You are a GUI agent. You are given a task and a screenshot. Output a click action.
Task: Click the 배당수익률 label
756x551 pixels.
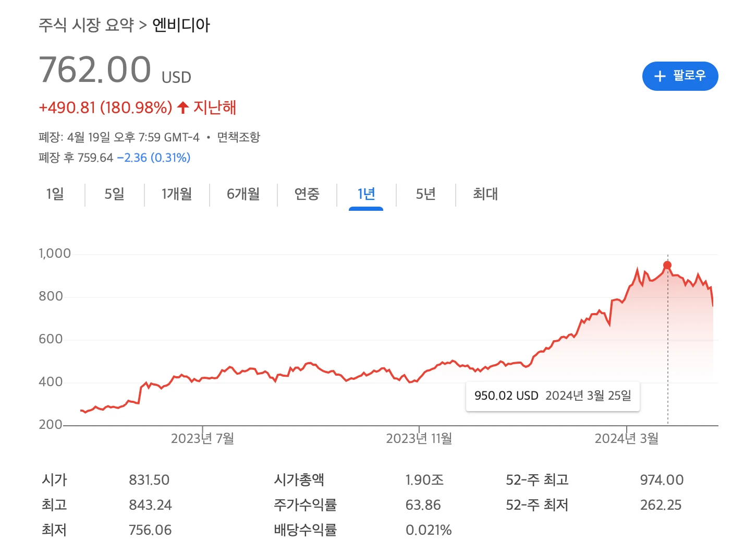(x=306, y=530)
